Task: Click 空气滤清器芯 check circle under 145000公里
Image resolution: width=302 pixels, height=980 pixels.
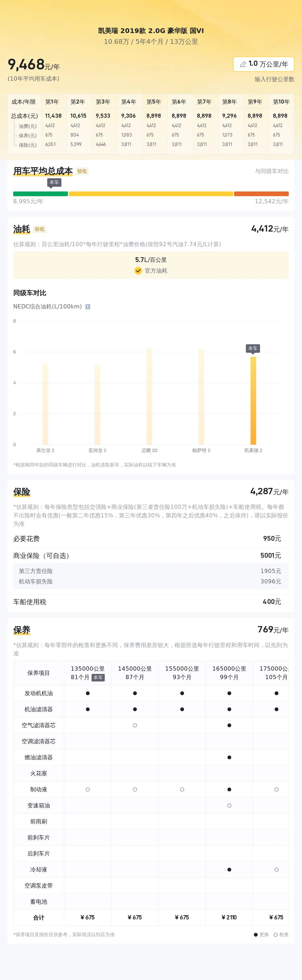Action: click(135, 726)
